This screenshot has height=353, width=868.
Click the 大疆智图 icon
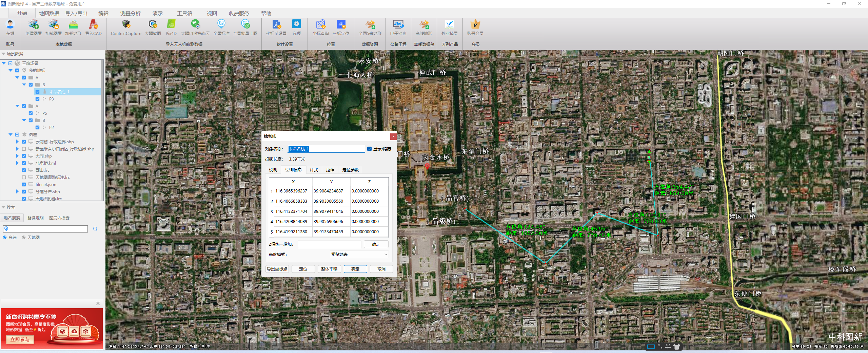(153, 24)
